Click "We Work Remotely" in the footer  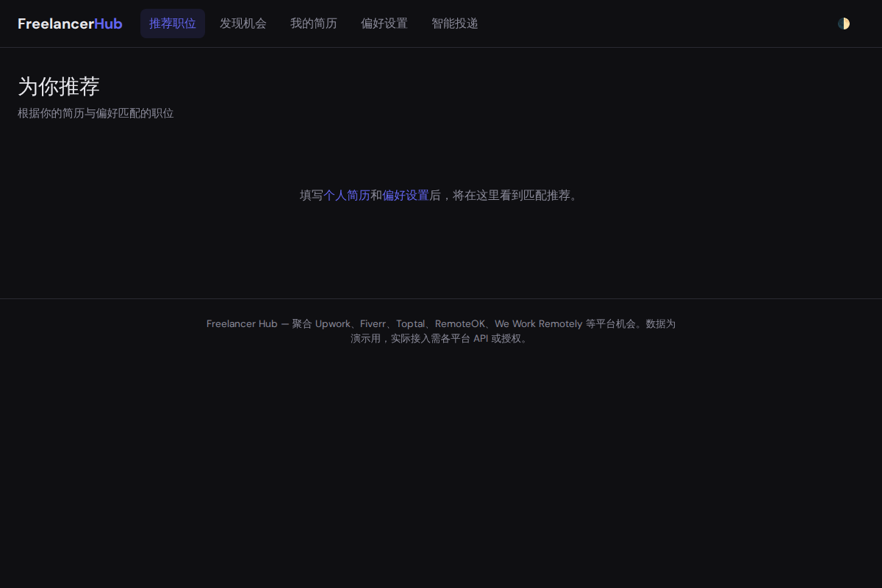pos(538,324)
